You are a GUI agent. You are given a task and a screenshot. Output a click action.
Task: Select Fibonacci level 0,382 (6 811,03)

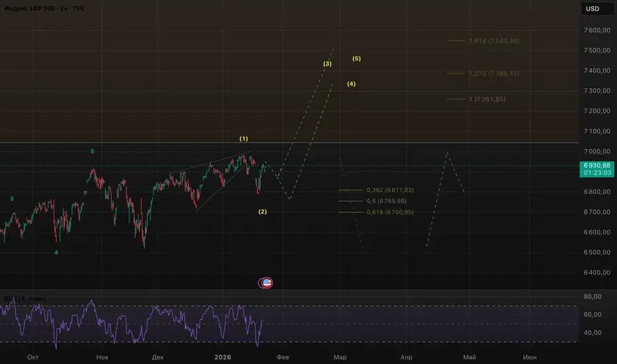[390, 190]
